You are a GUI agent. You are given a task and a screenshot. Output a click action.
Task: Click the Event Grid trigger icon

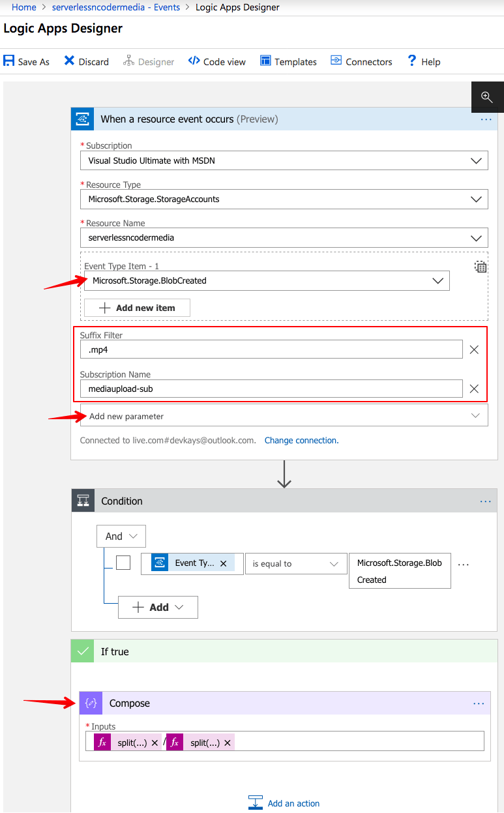tap(82, 119)
